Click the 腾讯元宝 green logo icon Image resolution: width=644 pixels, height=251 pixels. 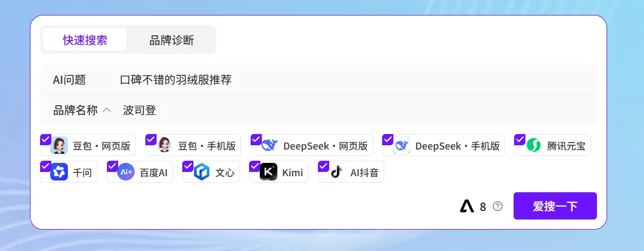coord(533,145)
